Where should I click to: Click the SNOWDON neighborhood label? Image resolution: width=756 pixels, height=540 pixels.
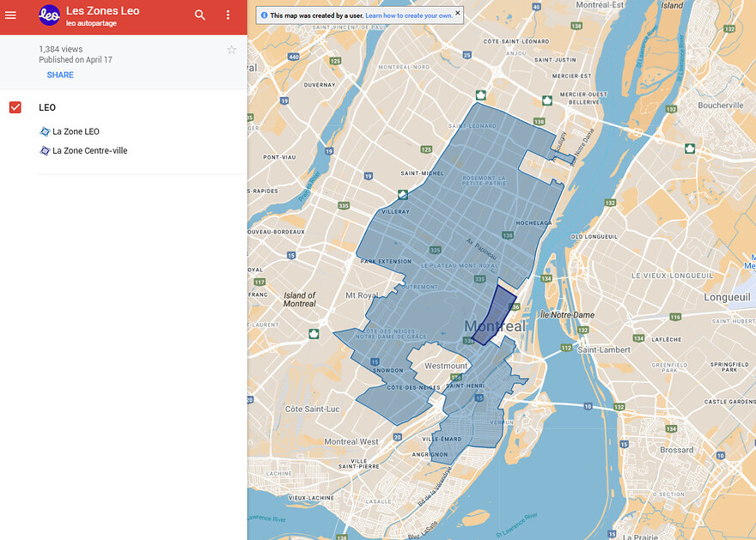click(387, 370)
